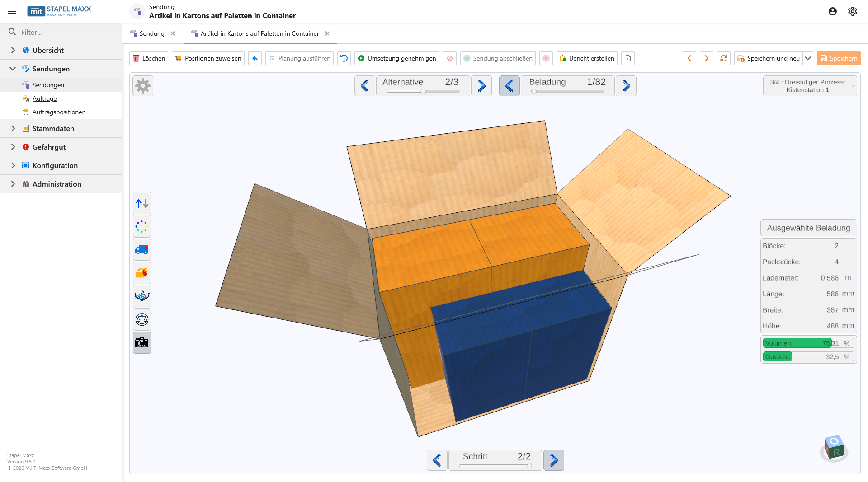Viewport: 868px width, 482px height.
Task: Click the colored dots circle tool
Action: click(x=142, y=226)
